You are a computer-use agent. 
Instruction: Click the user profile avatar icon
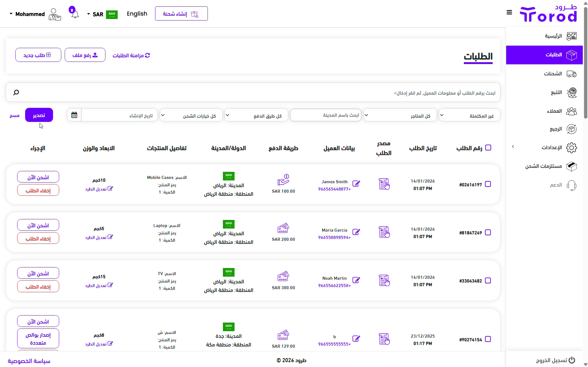click(x=55, y=14)
